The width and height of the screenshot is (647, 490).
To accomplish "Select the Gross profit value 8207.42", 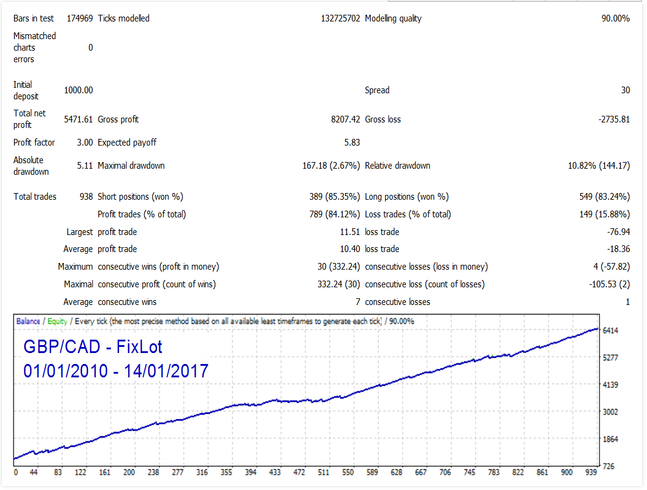I will click(345, 119).
